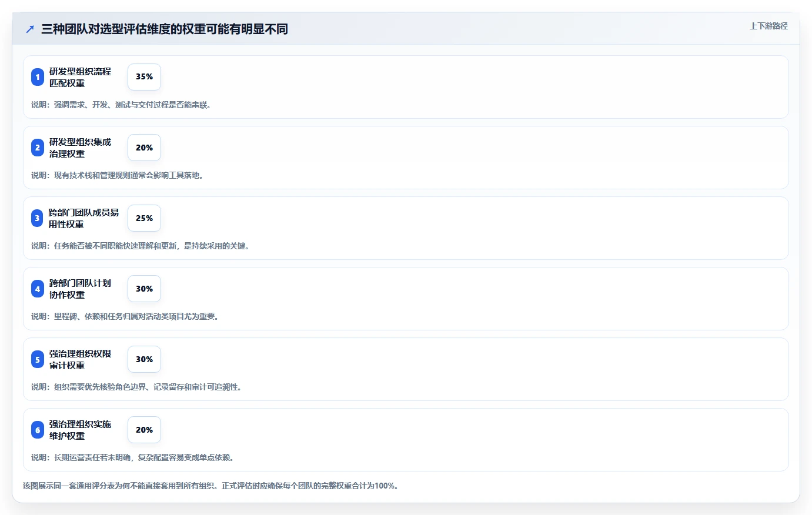Click the note about 角色边界、记录留存和审计可追溯性
Screen dimensions: 812x515
[x=136, y=387]
